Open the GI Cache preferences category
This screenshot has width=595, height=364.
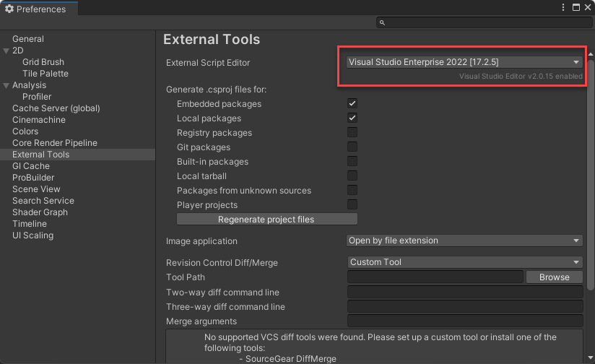(31, 166)
